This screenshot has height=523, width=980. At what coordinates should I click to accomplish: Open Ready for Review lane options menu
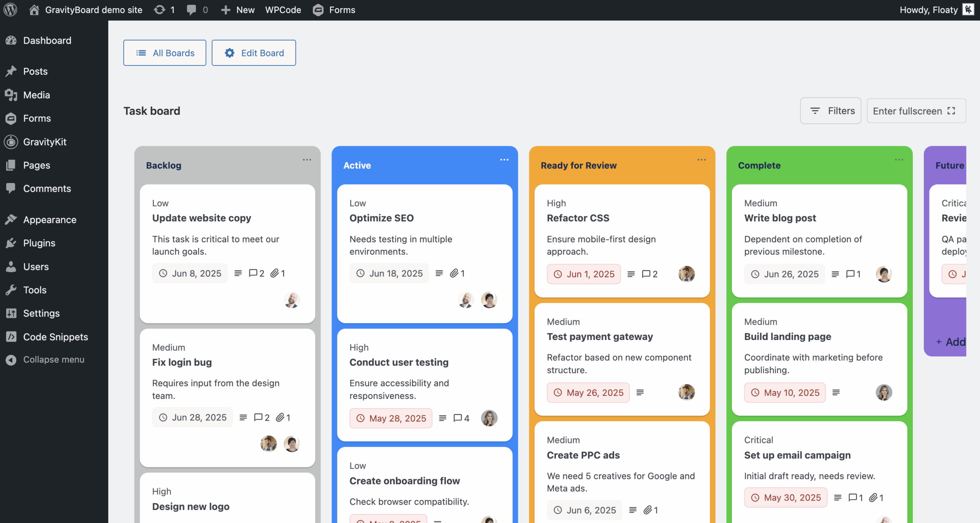point(701,160)
